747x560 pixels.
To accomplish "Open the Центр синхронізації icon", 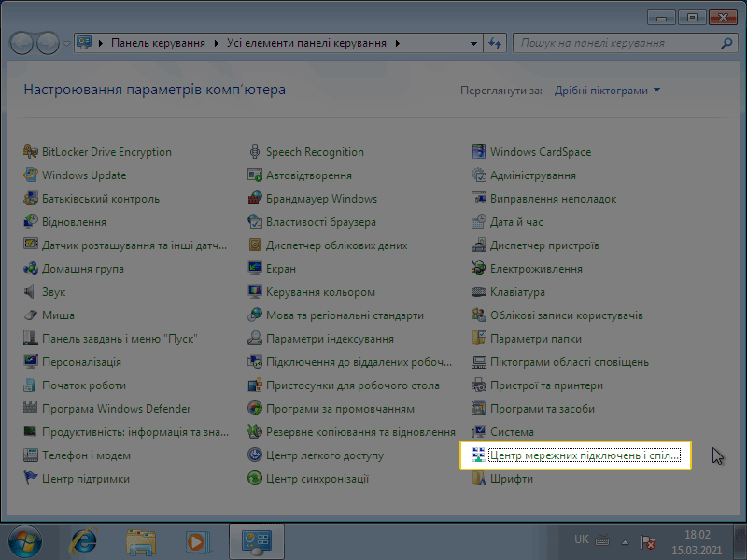I will (x=255, y=478).
